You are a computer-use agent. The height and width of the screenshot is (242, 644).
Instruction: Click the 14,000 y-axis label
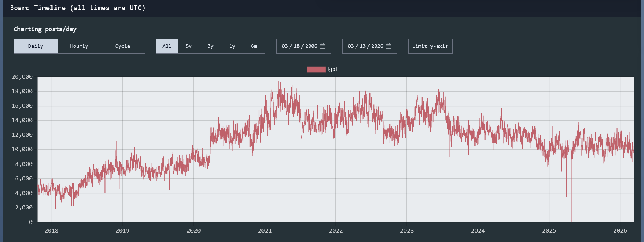coord(22,120)
